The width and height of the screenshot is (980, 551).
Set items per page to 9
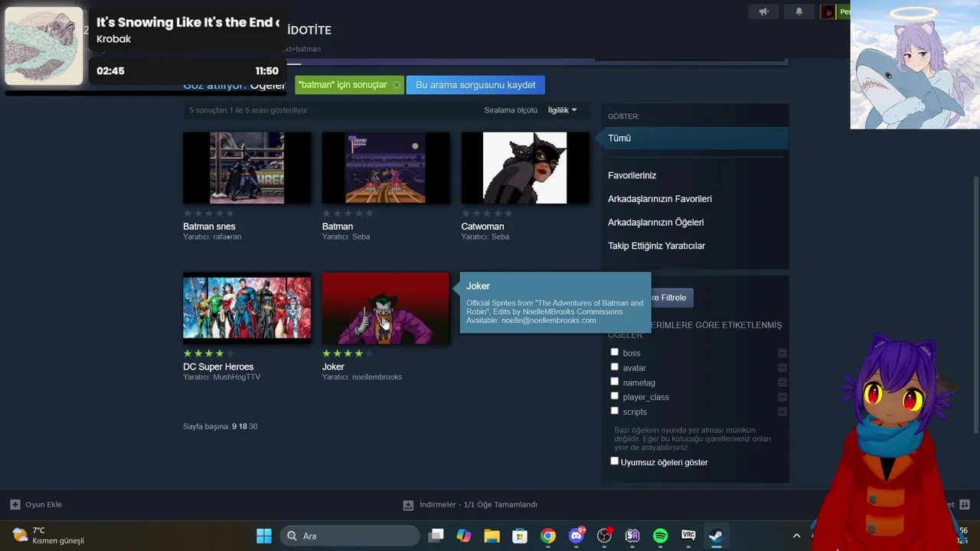(x=234, y=426)
